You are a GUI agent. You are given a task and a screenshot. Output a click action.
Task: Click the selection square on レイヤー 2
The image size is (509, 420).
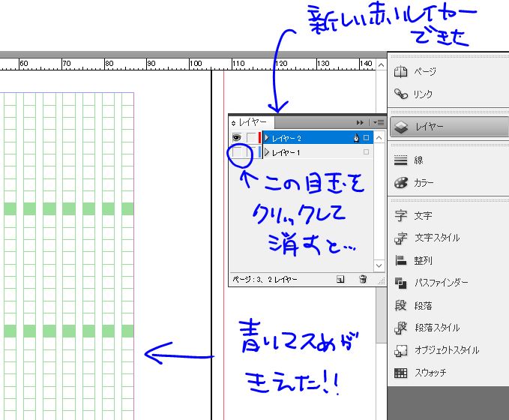point(366,138)
